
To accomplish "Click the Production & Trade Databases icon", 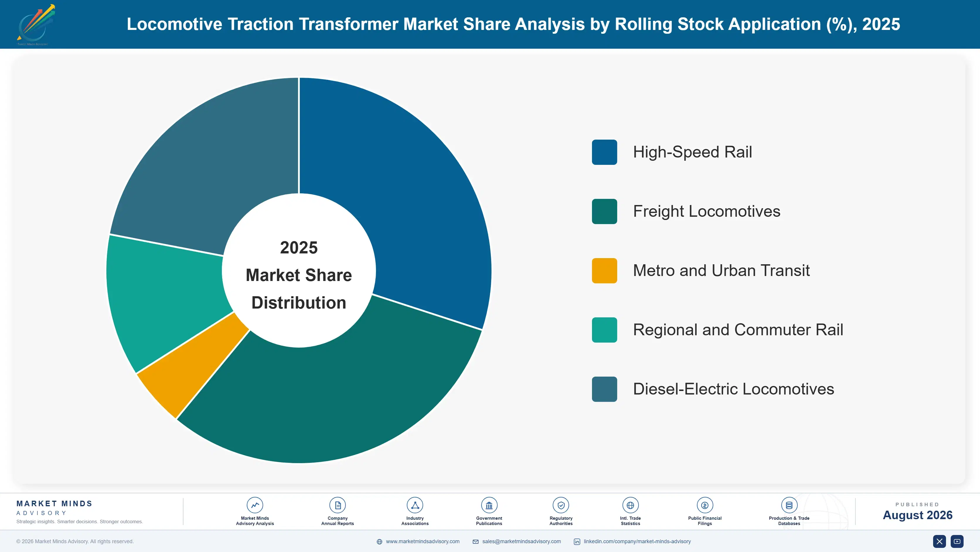I will coord(789,505).
